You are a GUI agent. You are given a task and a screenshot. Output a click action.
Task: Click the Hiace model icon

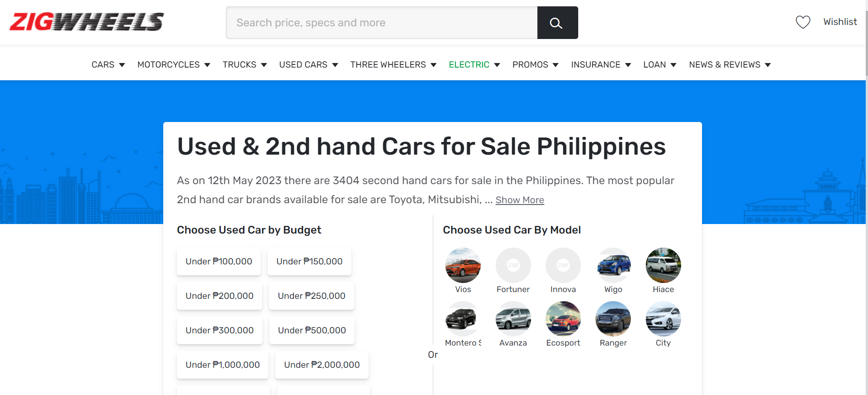point(663,265)
